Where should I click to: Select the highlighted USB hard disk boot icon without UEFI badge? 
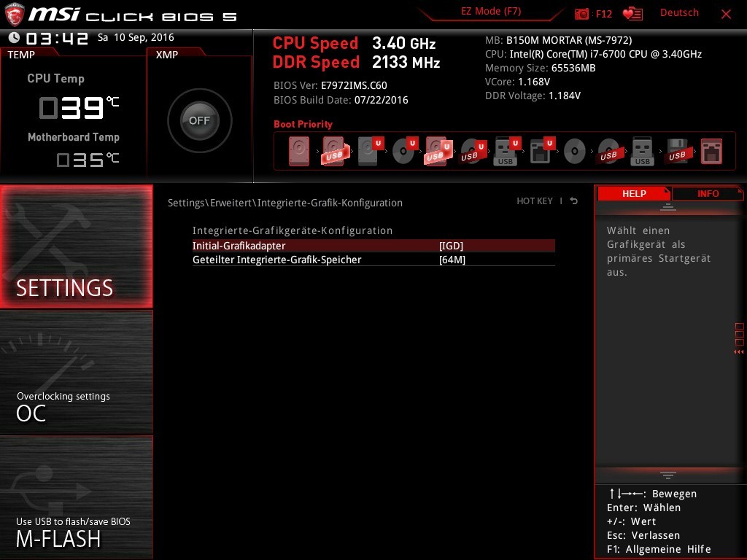coord(335,152)
